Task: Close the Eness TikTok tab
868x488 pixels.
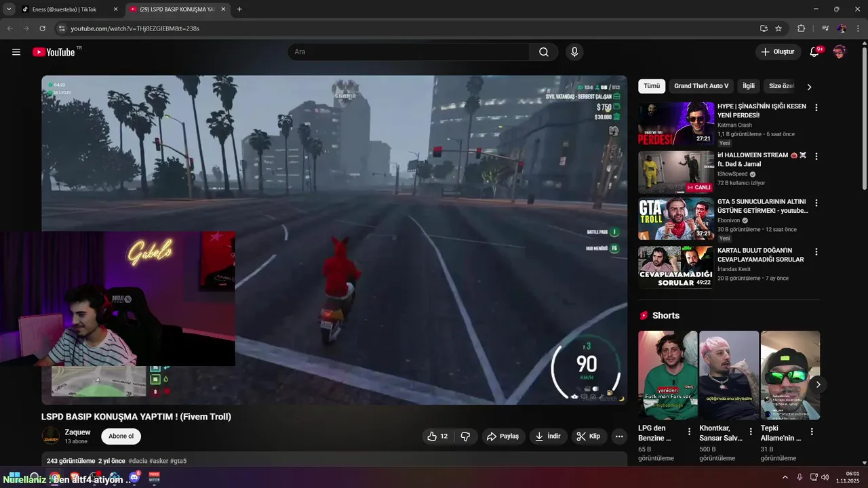Action: tap(115, 9)
